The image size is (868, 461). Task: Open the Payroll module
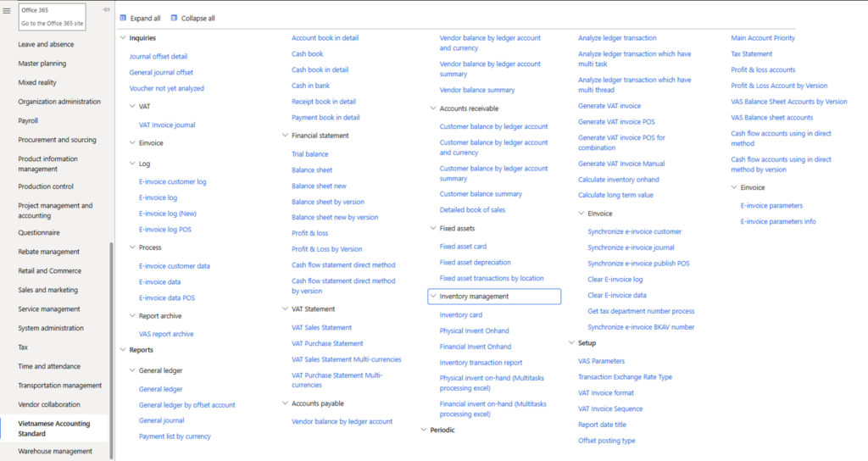(x=28, y=120)
